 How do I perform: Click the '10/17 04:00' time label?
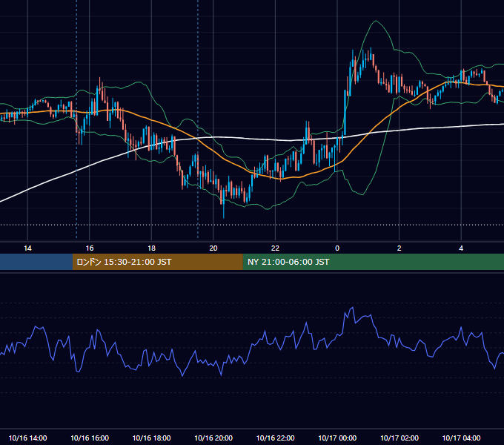coord(461,438)
